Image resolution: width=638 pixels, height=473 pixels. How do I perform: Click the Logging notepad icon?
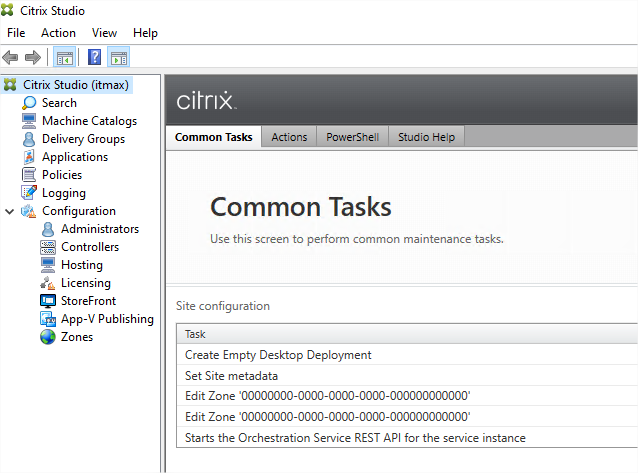point(29,193)
